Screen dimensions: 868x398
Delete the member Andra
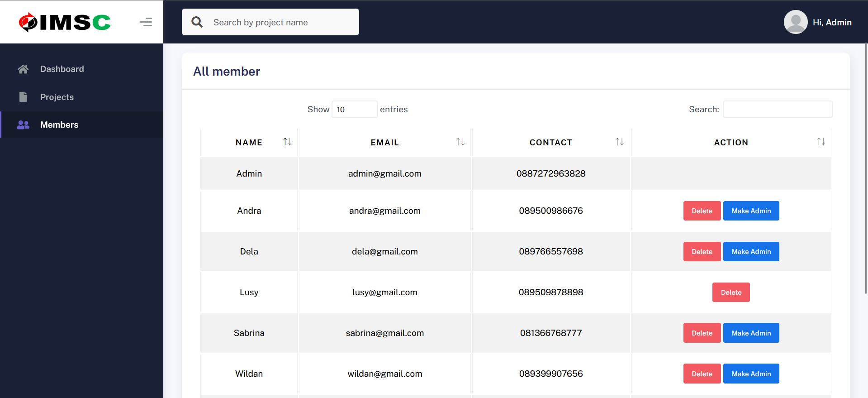pyautogui.click(x=702, y=211)
